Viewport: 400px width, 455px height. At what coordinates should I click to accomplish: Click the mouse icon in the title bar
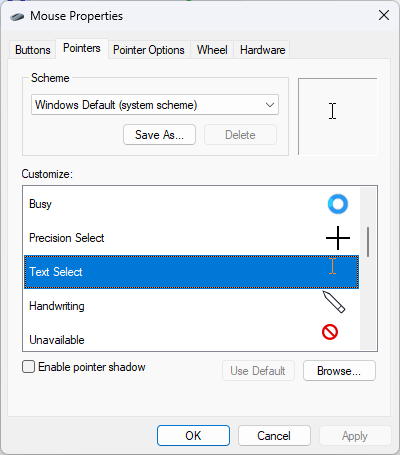point(17,16)
